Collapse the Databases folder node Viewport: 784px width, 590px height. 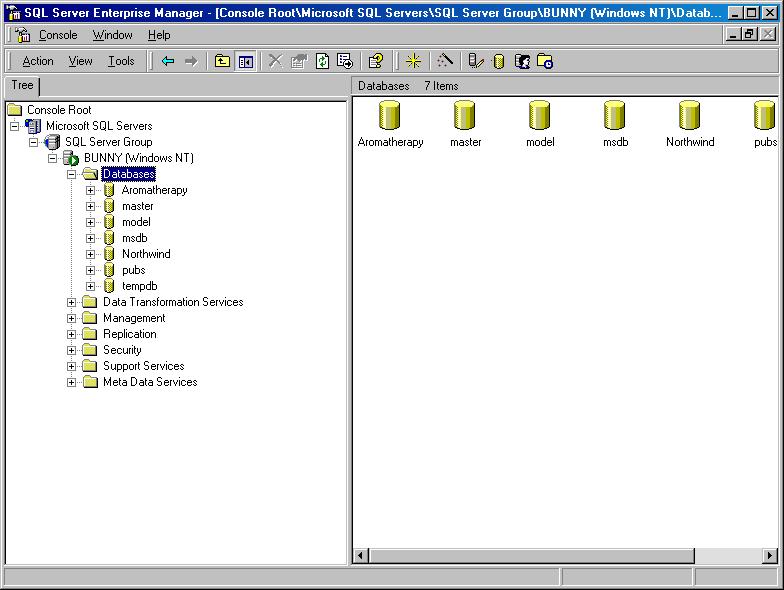click(72, 174)
